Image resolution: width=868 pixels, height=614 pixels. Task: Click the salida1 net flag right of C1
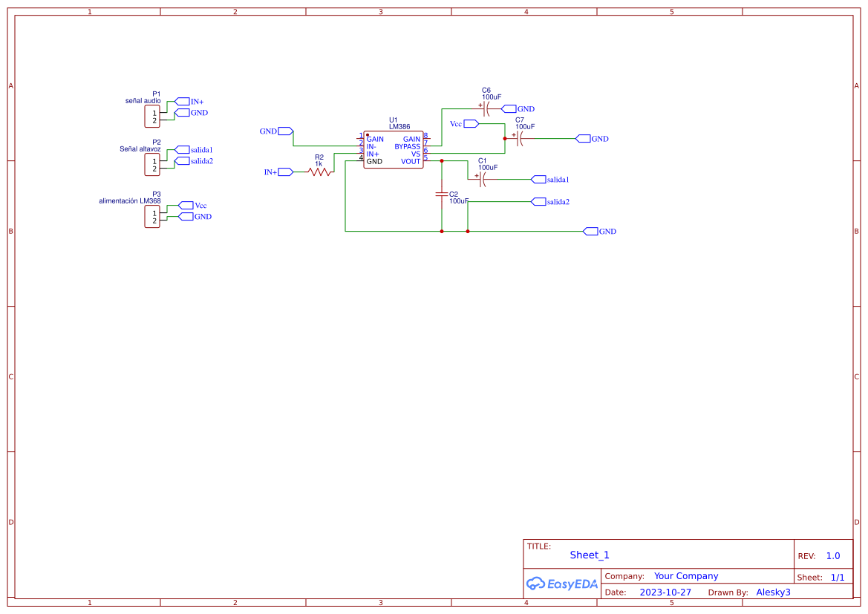pyautogui.click(x=538, y=180)
